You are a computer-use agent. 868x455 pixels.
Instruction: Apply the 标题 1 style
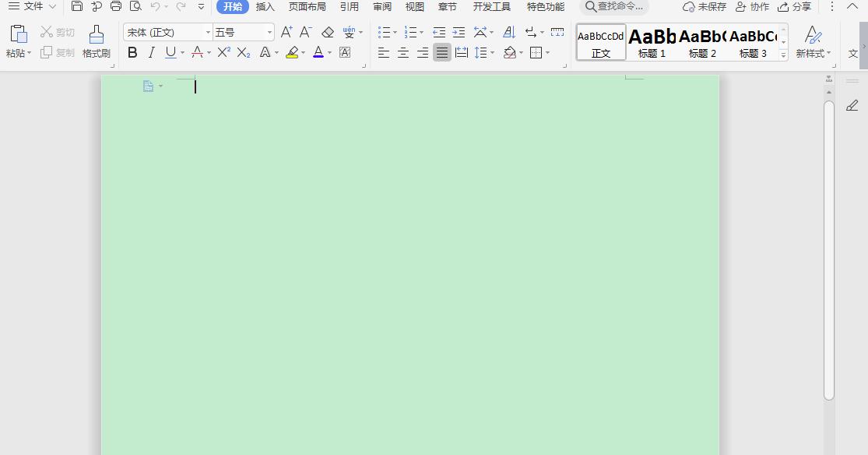click(x=652, y=42)
